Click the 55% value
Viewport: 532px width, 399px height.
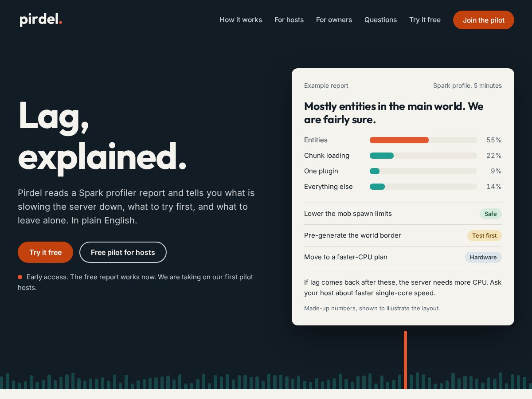[494, 140]
